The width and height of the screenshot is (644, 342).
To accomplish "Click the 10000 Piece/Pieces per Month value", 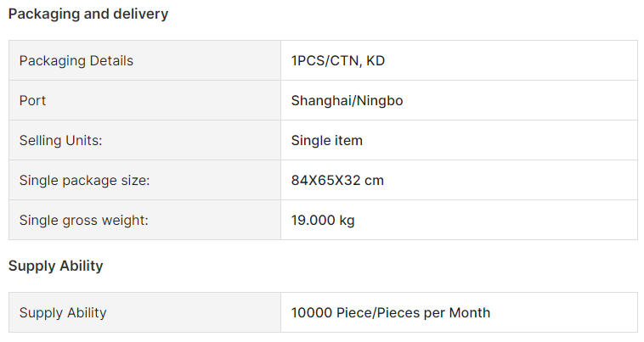I will pyautogui.click(x=391, y=313).
